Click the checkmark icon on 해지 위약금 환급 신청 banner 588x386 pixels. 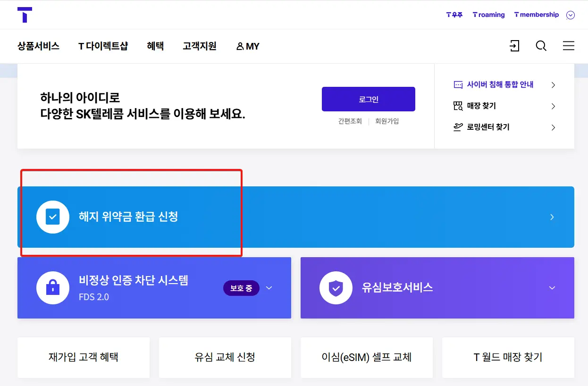pos(52,217)
